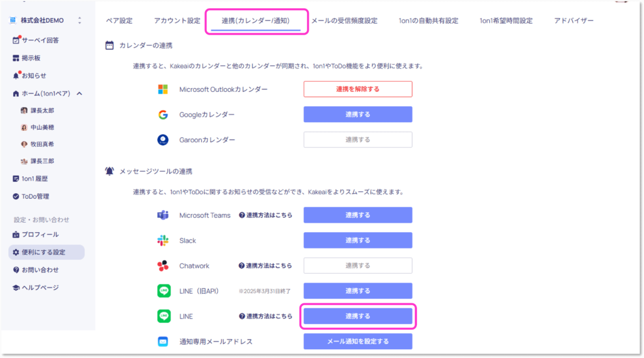Click the Chatwork logo icon
This screenshot has width=644, height=358.
click(x=163, y=266)
